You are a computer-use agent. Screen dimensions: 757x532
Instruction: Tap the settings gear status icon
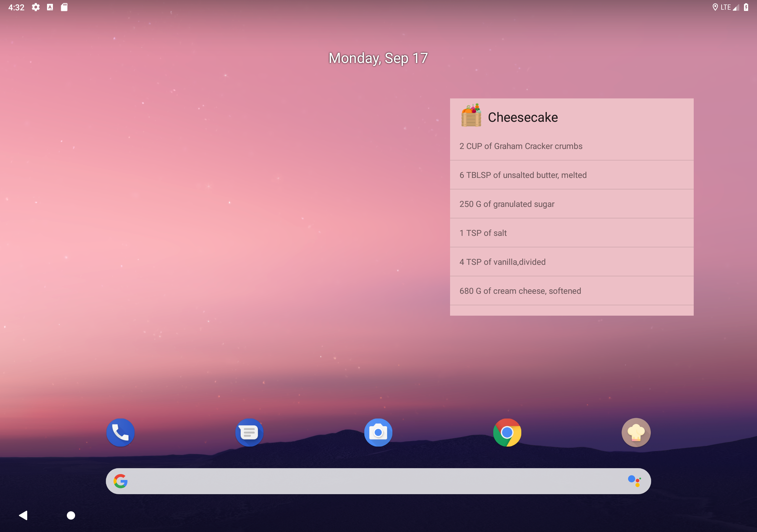(x=35, y=7)
